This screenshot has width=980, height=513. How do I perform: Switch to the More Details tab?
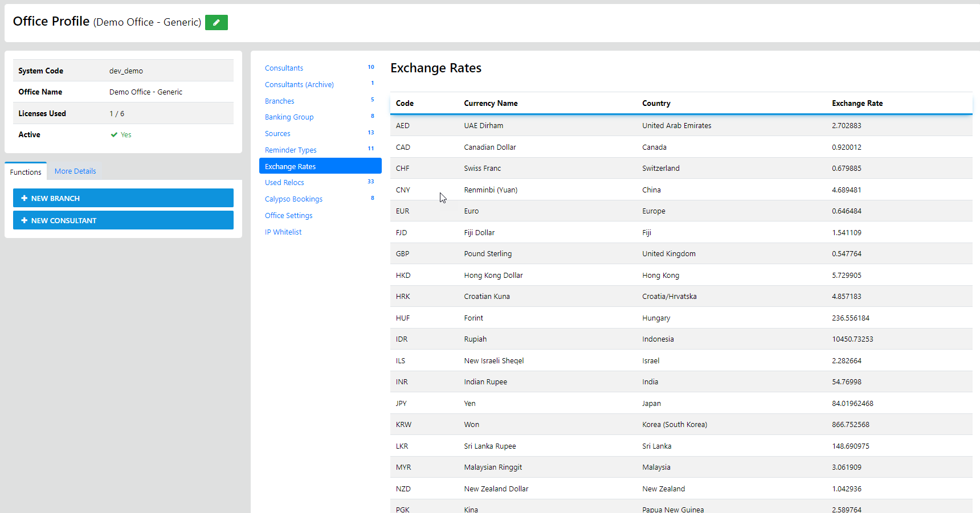[x=75, y=171]
